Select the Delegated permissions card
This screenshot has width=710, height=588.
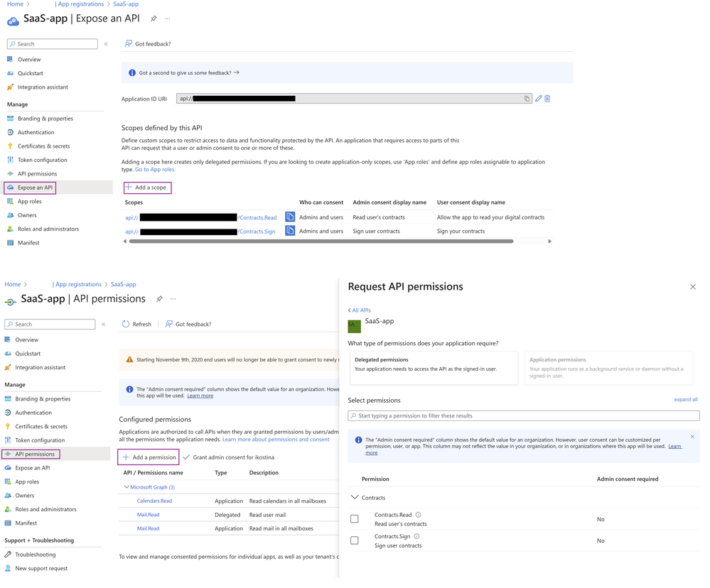[434, 368]
